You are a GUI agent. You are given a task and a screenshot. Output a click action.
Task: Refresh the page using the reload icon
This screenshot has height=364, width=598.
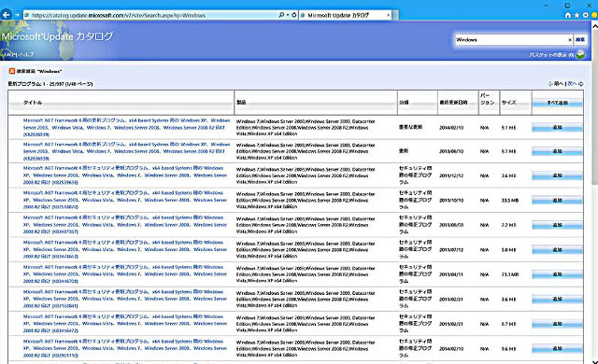[x=294, y=15]
